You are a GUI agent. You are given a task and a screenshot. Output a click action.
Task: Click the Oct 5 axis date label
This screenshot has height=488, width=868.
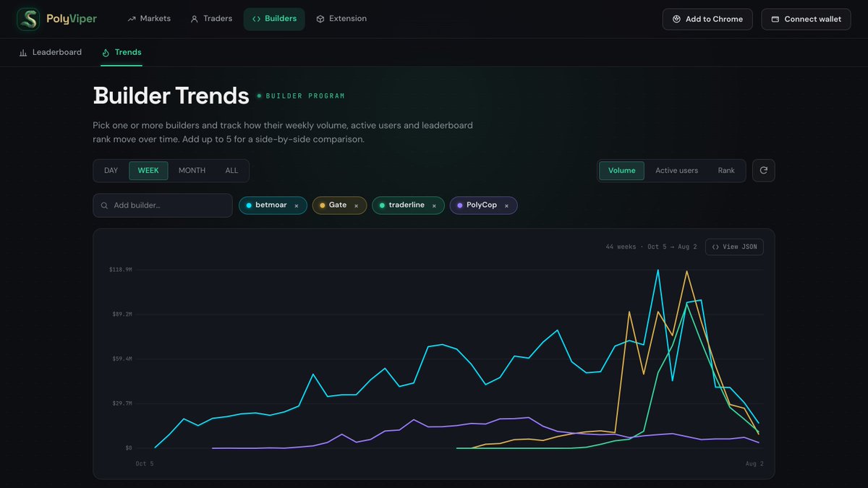145,463
